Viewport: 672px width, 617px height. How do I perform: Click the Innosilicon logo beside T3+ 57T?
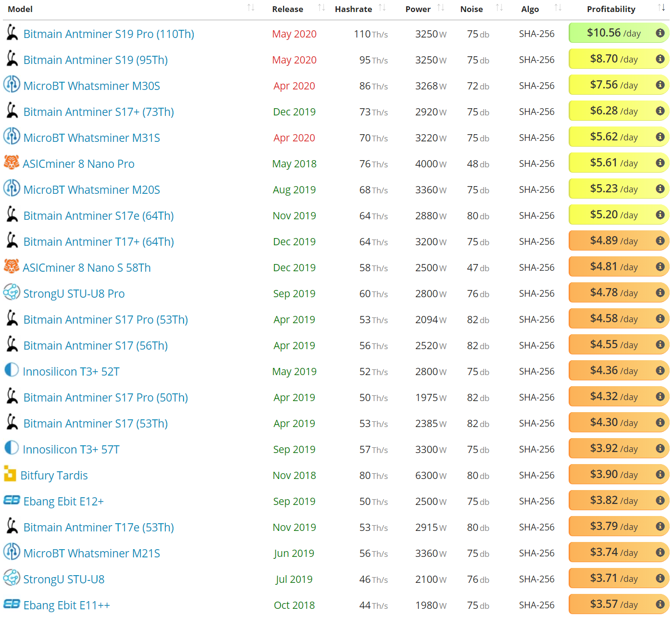click(x=12, y=448)
